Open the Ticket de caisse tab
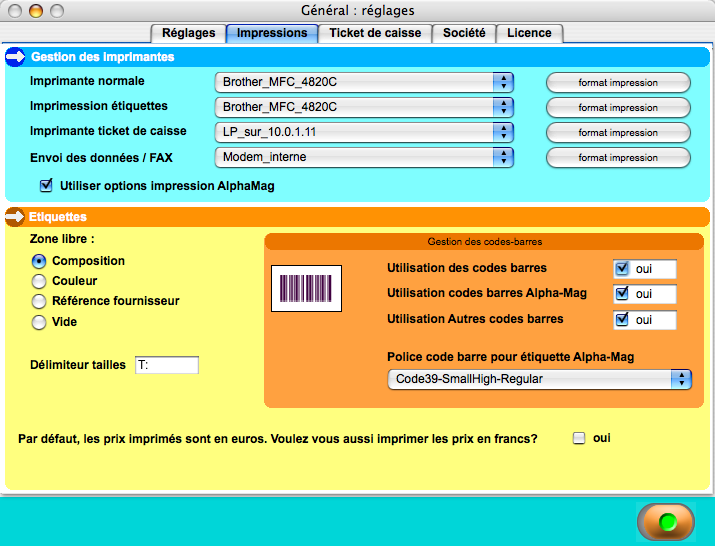 (x=375, y=33)
